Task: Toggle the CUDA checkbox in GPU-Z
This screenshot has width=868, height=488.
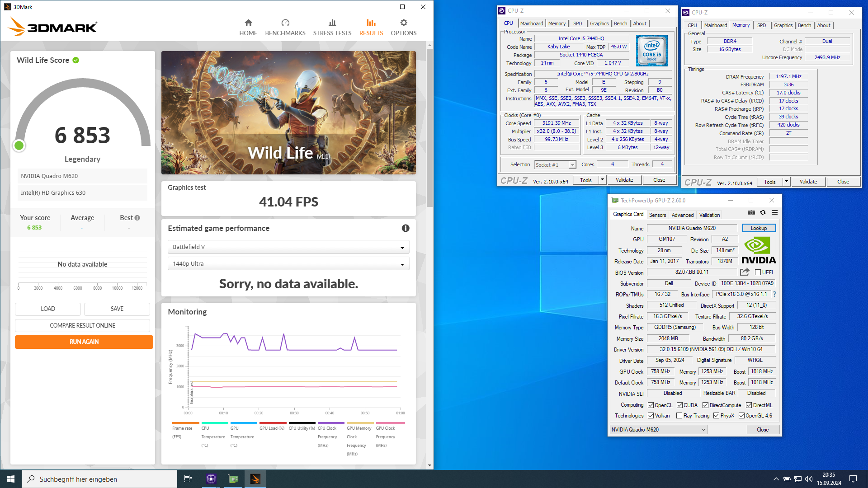Action: pyautogui.click(x=679, y=405)
